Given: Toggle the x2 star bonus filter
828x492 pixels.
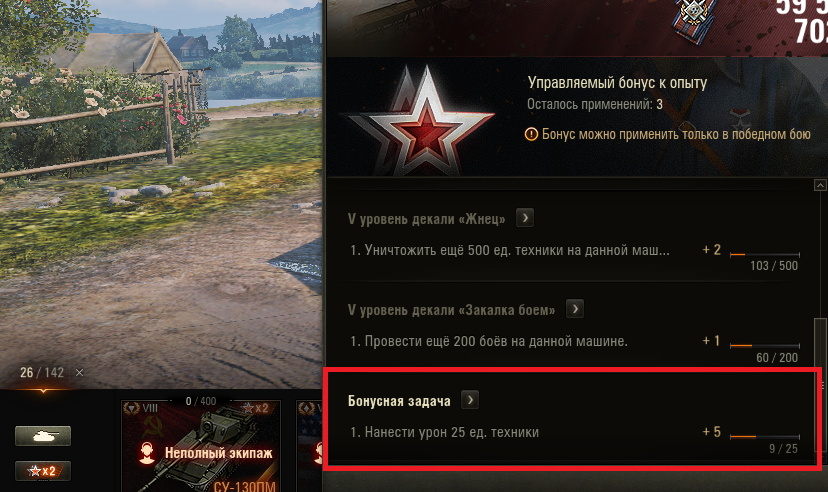Looking at the screenshot, I should (43, 471).
